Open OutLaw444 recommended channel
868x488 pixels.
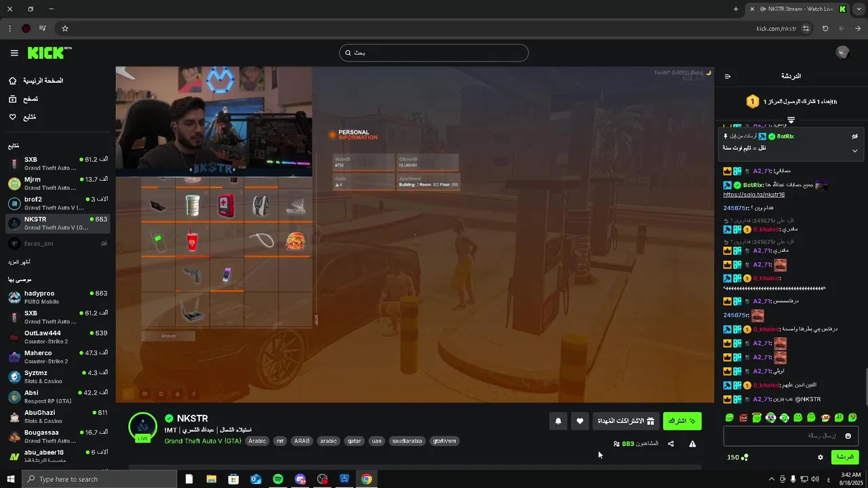click(x=58, y=337)
